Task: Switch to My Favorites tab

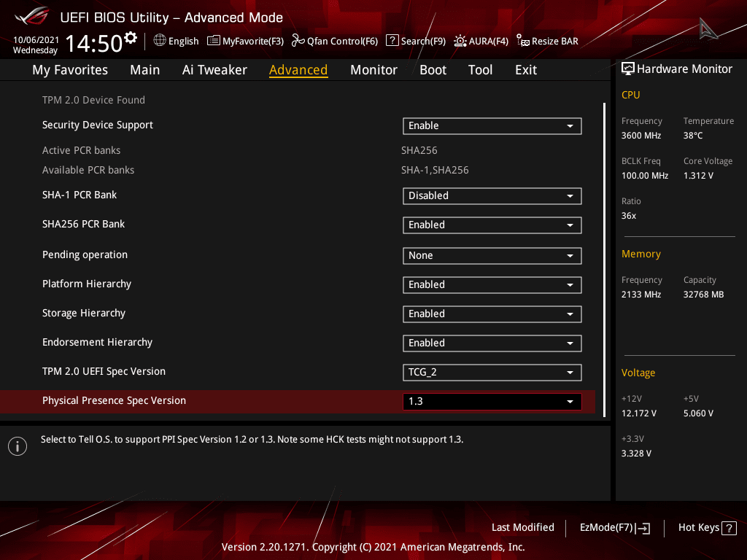Action: click(70, 70)
